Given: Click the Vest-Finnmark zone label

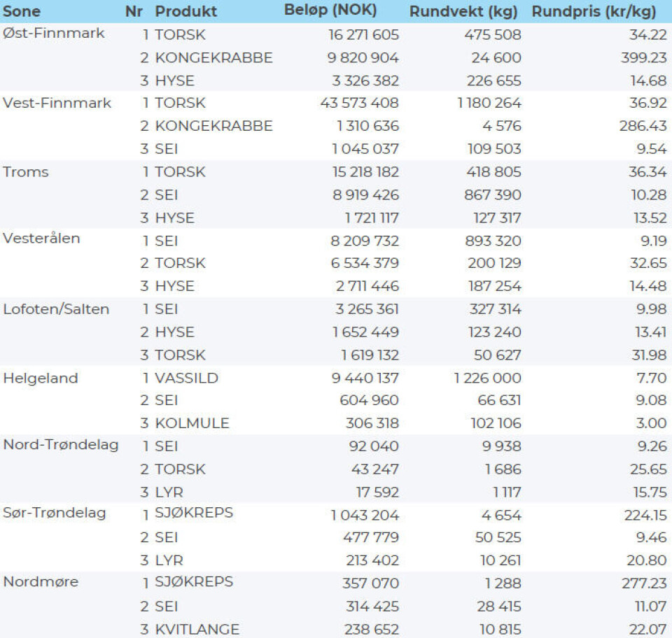Looking at the screenshot, I should [57, 103].
